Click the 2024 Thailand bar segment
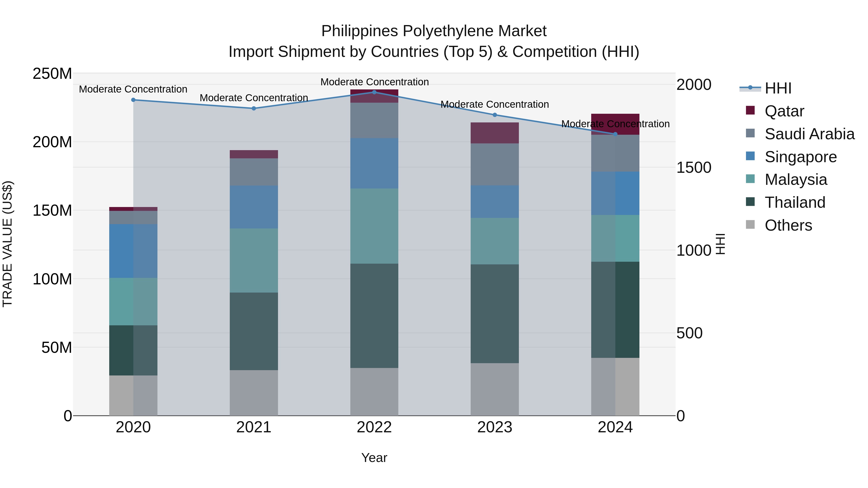The width and height of the screenshot is (868, 488). 615,310
